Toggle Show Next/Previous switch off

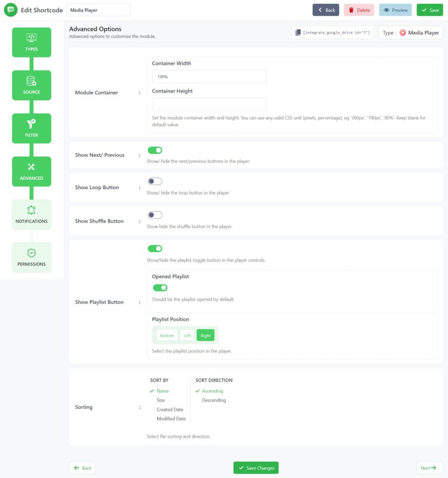point(155,150)
